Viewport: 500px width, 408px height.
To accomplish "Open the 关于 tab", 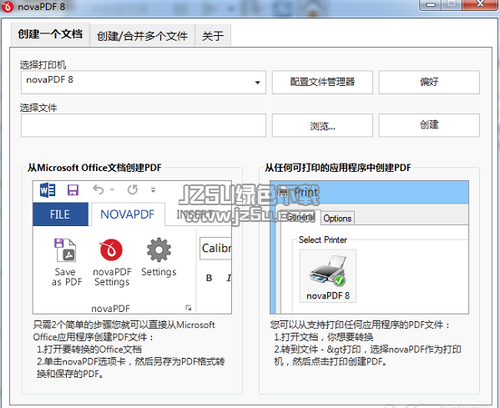I will [213, 36].
